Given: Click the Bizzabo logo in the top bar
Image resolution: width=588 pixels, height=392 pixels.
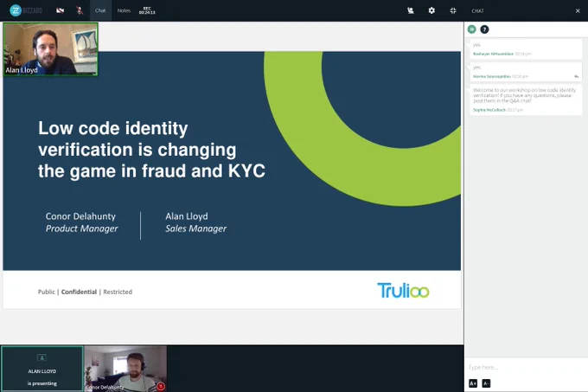Looking at the screenshot, I should pyautogui.click(x=25, y=10).
